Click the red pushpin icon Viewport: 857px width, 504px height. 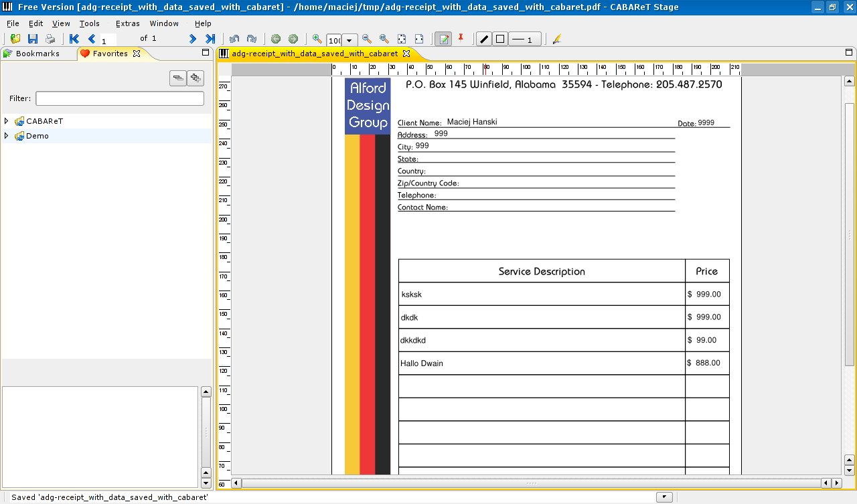point(461,39)
